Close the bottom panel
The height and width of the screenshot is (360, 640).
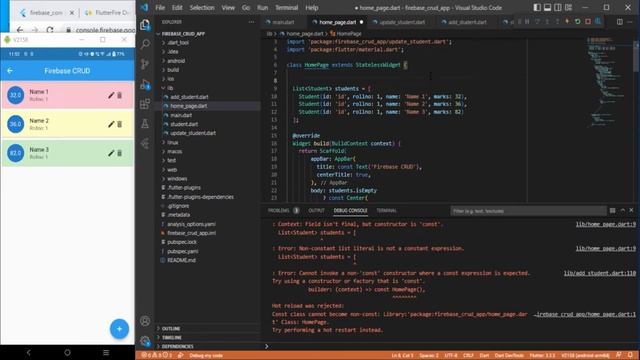[631, 210]
